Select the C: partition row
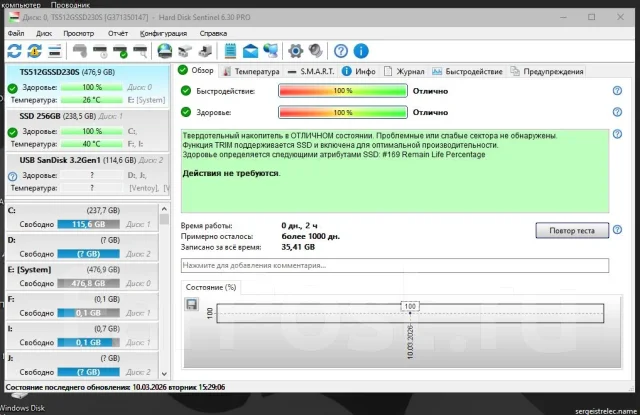 (x=82, y=217)
